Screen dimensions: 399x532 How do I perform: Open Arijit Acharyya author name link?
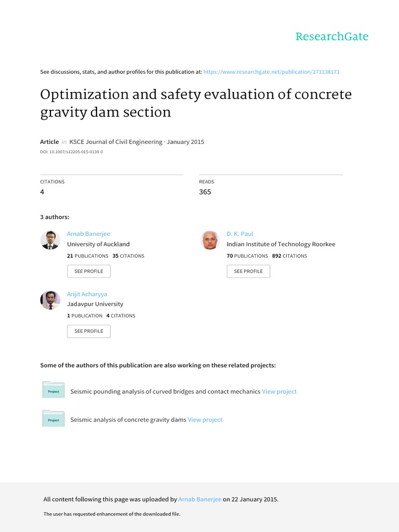[87, 294]
